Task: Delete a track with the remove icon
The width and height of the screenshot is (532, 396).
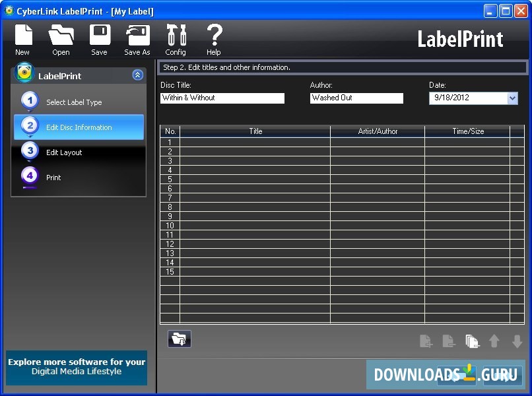Action: click(449, 341)
